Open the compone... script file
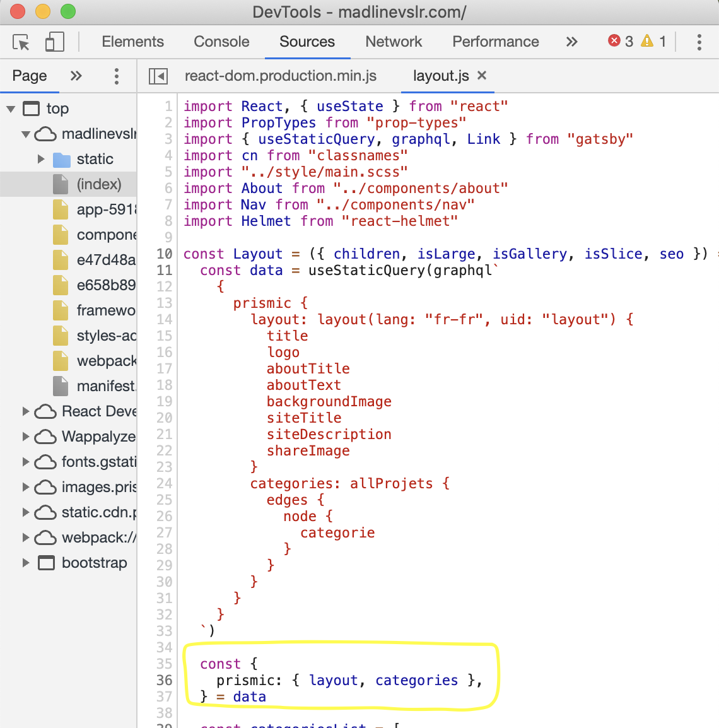 [107, 235]
